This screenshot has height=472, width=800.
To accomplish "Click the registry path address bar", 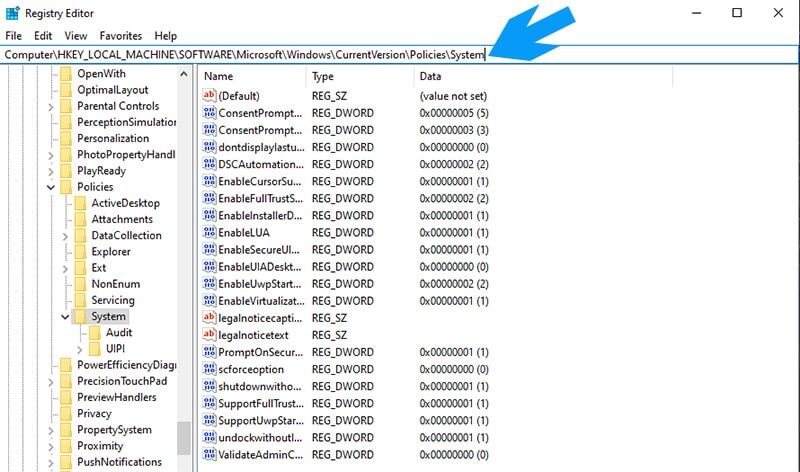I will [x=399, y=55].
